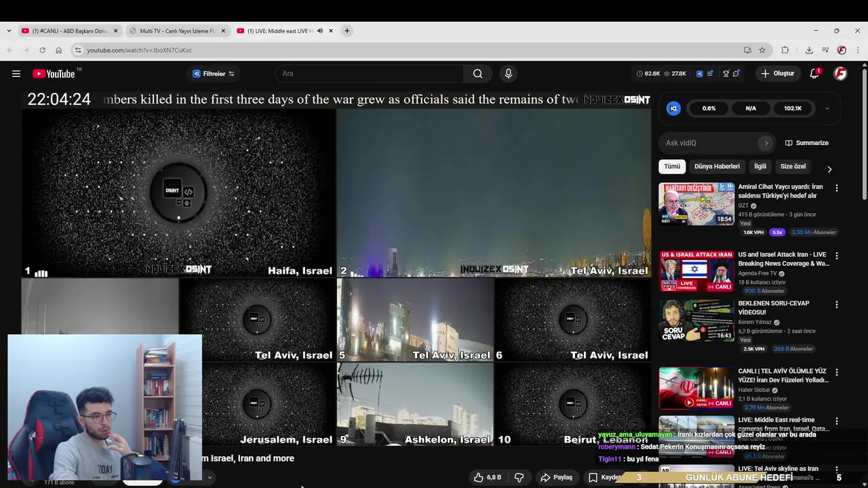Open the vidIQ blue IQ icon in the header
The height and width of the screenshot is (488, 868).
tap(699, 74)
